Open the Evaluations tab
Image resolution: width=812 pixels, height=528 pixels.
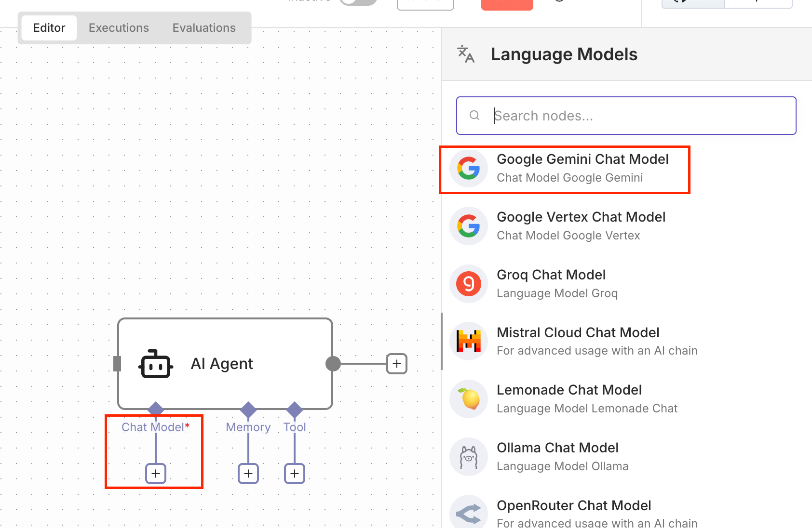pyautogui.click(x=203, y=27)
